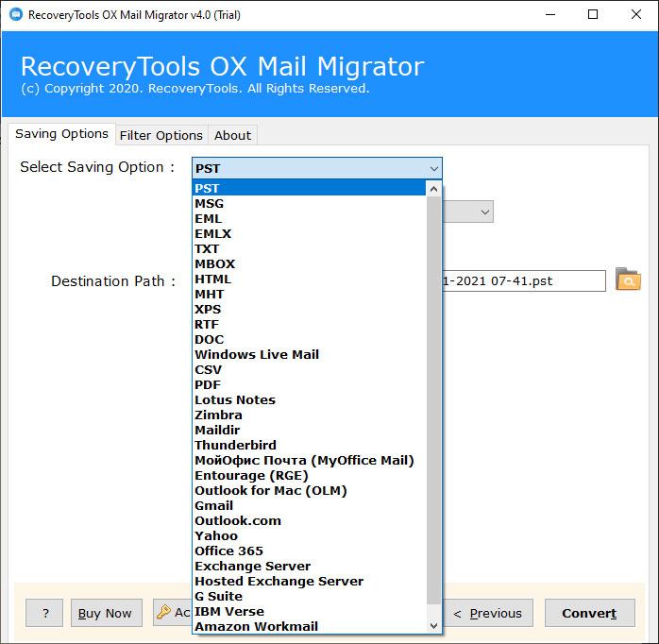Select HTML saving option
This screenshot has height=644, width=659.
point(309,280)
